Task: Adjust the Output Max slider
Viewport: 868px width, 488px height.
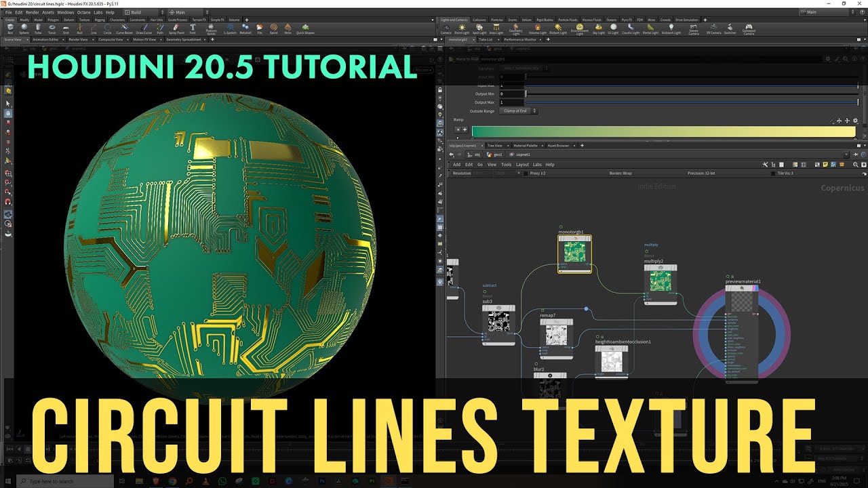Action: click(x=692, y=102)
